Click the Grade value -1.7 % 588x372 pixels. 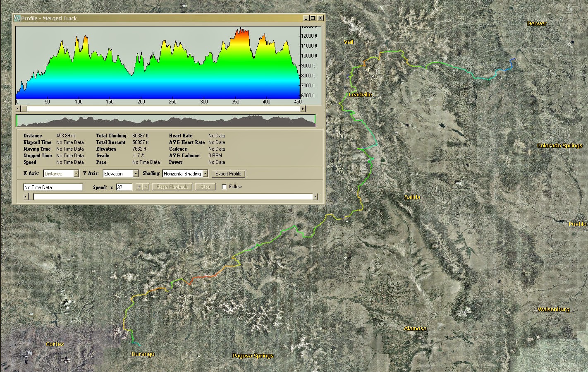[x=139, y=156]
